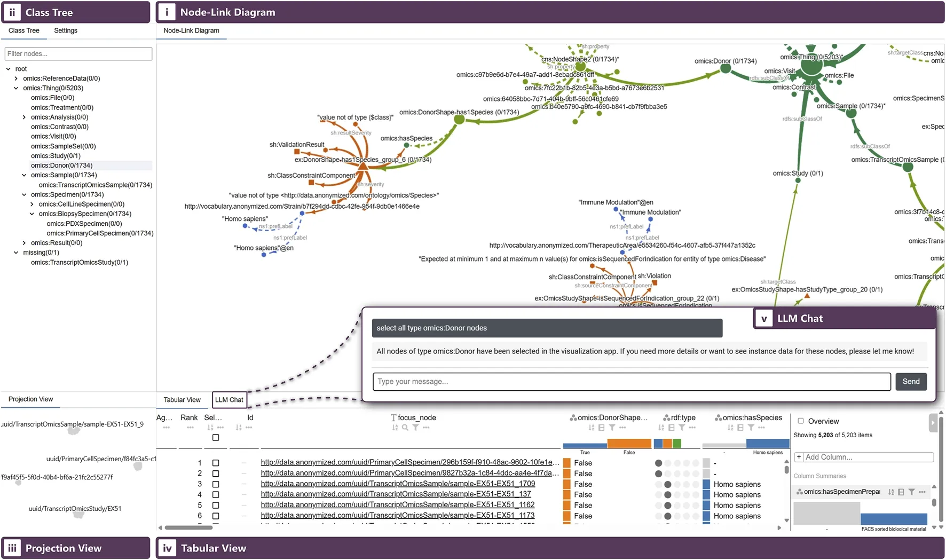
Task: Click the Filter nodes input field
Action: [x=78, y=54]
